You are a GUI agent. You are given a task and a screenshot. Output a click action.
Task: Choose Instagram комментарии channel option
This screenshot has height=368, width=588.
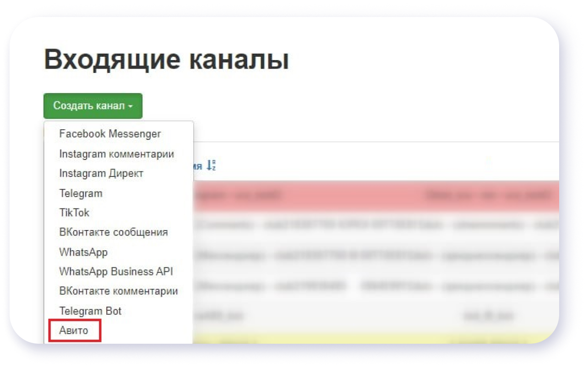(x=116, y=154)
